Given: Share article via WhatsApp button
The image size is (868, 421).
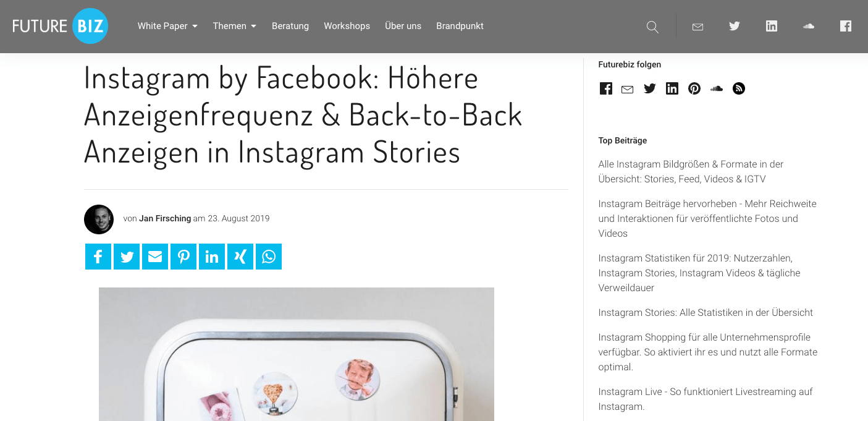Looking at the screenshot, I should coord(269,257).
